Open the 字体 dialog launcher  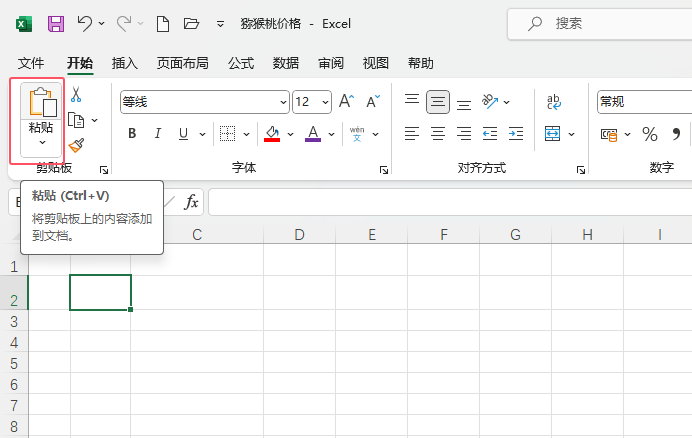pos(384,170)
